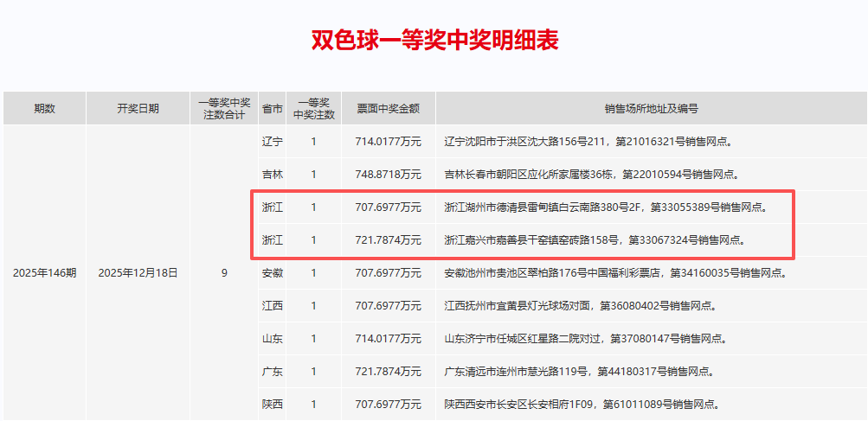Select the prize amount in 山东 row
The width and height of the screenshot is (868, 421).
point(388,339)
